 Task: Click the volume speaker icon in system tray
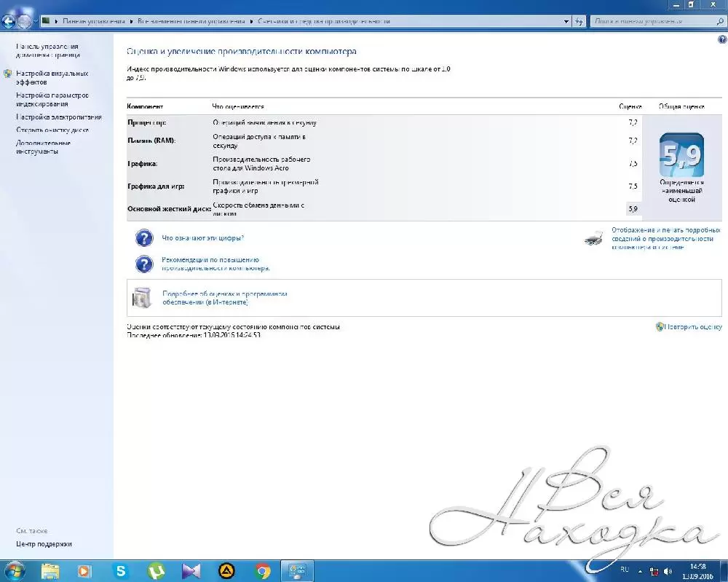668,571
